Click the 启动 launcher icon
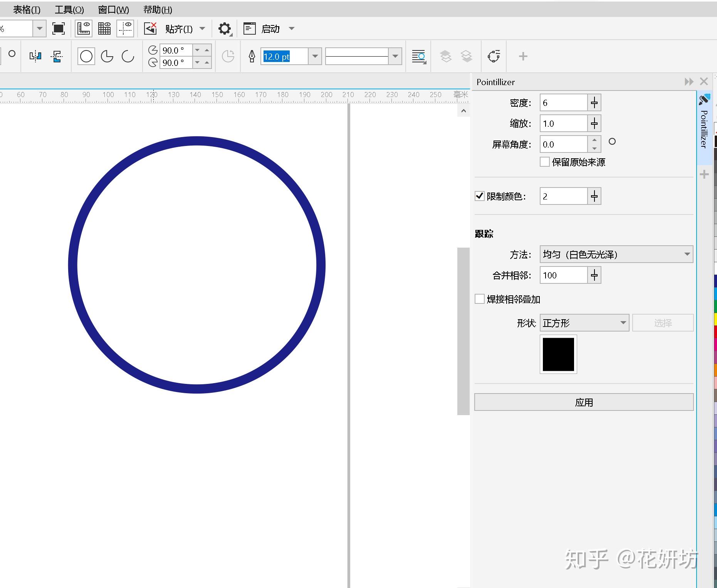 (x=250, y=28)
